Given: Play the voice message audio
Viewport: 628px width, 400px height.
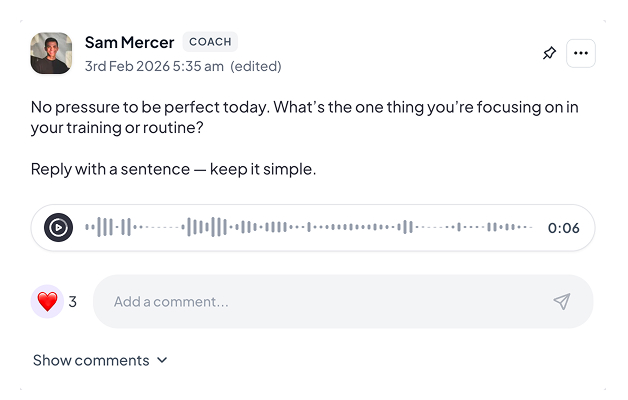Looking at the screenshot, I should (59, 227).
